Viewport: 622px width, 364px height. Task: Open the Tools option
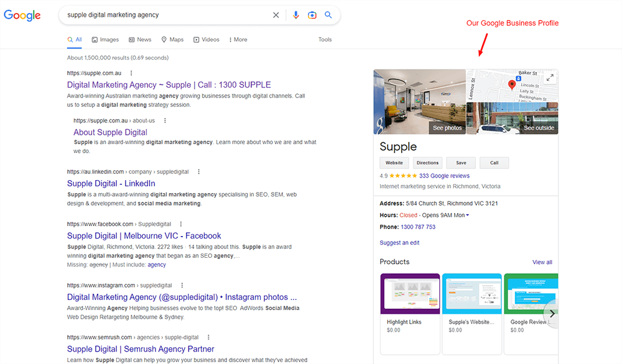pyautogui.click(x=325, y=40)
